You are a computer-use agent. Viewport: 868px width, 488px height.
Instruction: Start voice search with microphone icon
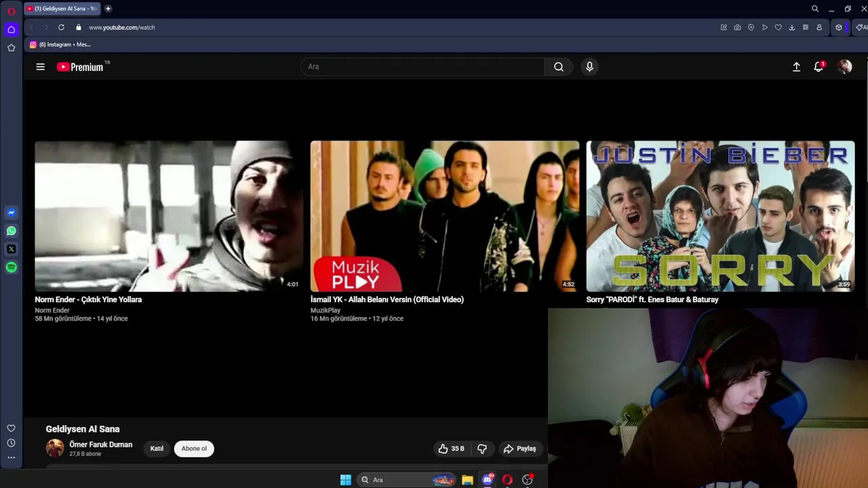[x=589, y=66]
